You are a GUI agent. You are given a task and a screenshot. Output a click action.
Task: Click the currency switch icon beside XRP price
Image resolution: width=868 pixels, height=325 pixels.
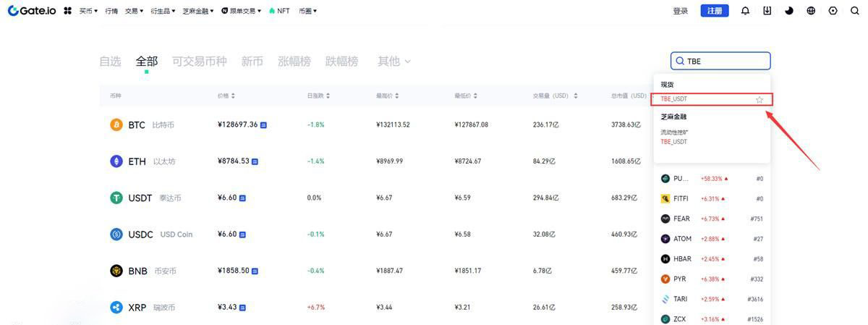242,307
